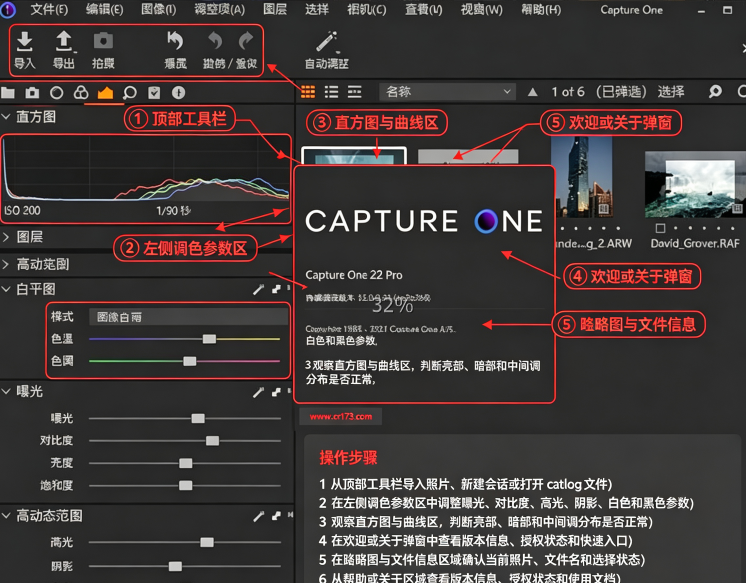
Task: Click the 高光 highlight slider handle
Action: click(x=207, y=542)
